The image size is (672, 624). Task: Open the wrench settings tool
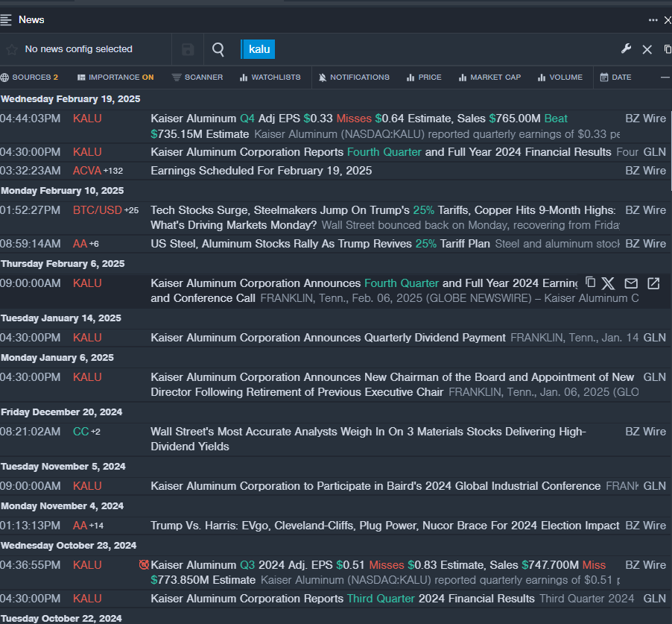tap(626, 49)
